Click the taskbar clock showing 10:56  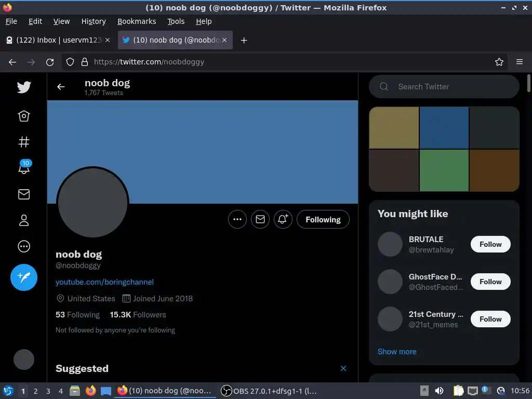520,391
